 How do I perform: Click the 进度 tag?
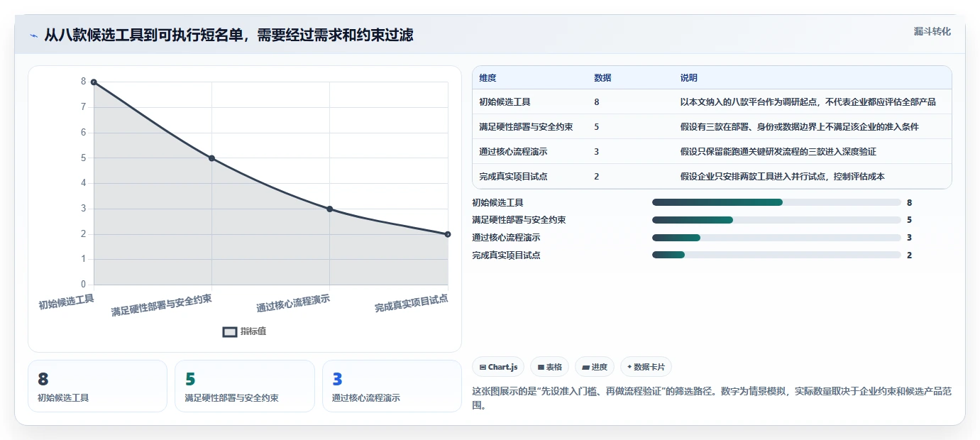[595, 367]
